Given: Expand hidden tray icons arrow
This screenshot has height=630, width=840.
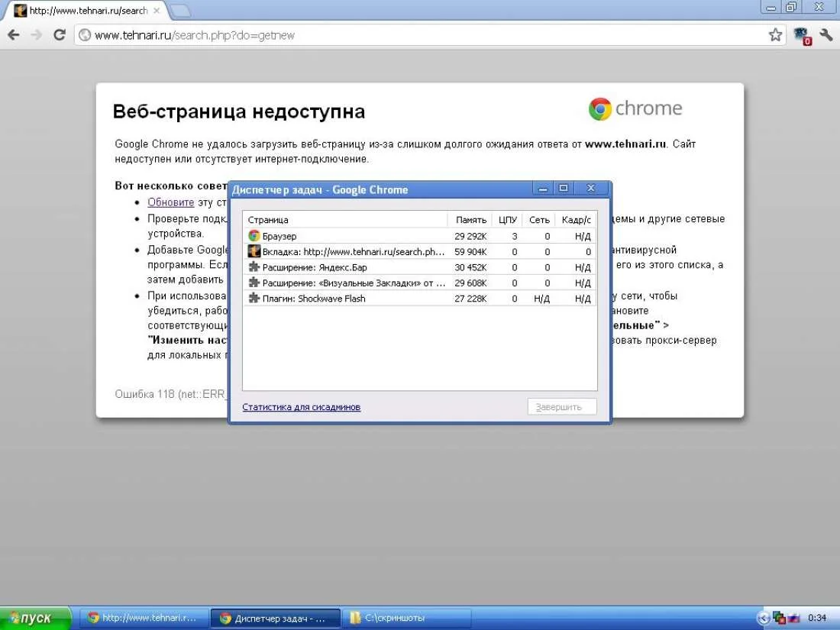Looking at the screenshot, I should (x=764, y=619).
